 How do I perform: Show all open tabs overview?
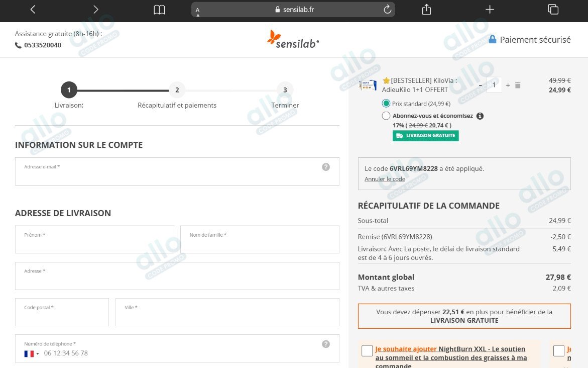(x=553, y=10)
